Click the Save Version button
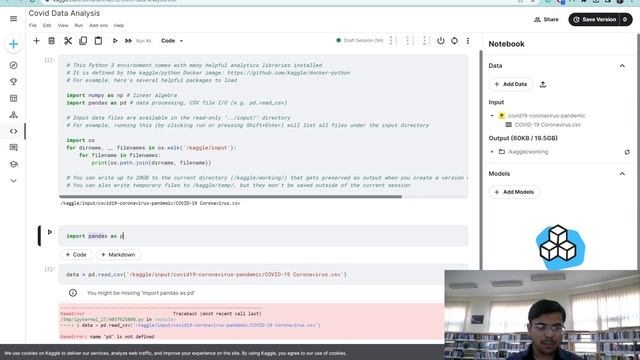The height and width of the screenshot is (360, 640). click(594, 20)
